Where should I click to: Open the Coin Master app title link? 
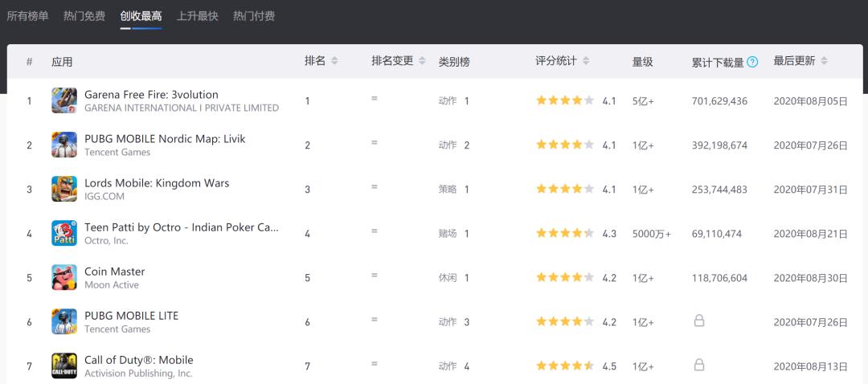115,272
